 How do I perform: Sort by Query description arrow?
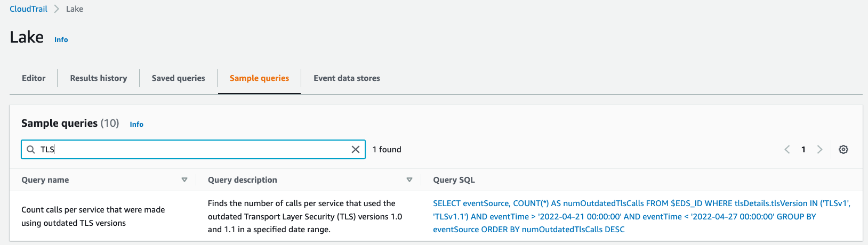coord(409,180)
